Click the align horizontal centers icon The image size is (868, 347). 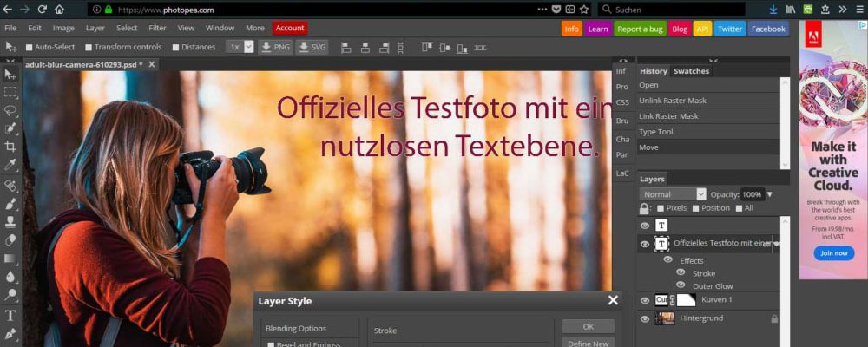[x=365, y=48]
